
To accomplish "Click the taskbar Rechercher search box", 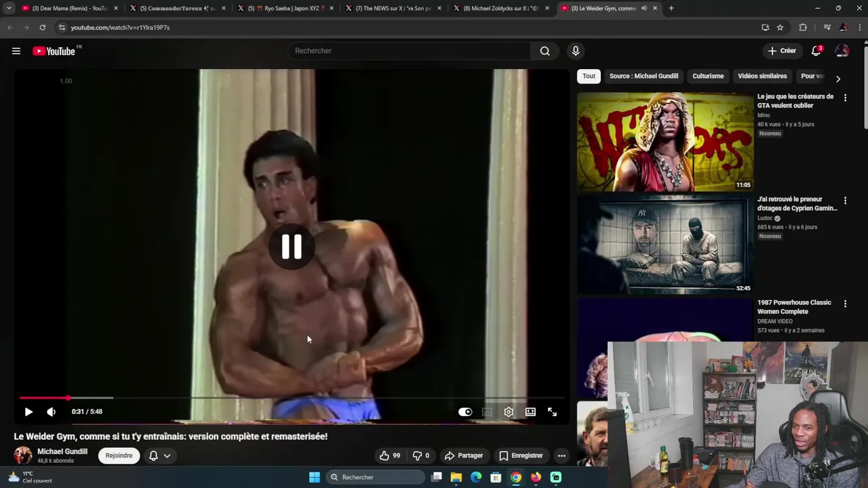I will 375,477.
